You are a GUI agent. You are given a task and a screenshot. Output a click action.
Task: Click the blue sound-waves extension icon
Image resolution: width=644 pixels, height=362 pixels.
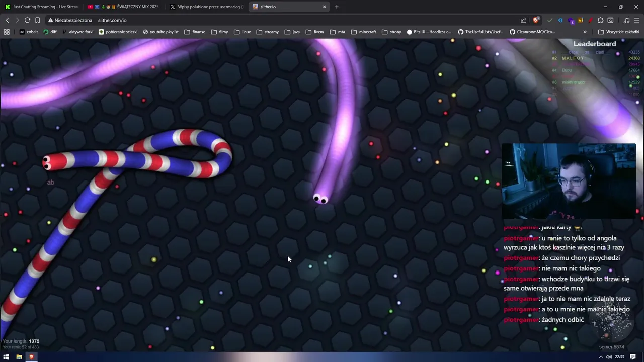click(x=560, y=20)
